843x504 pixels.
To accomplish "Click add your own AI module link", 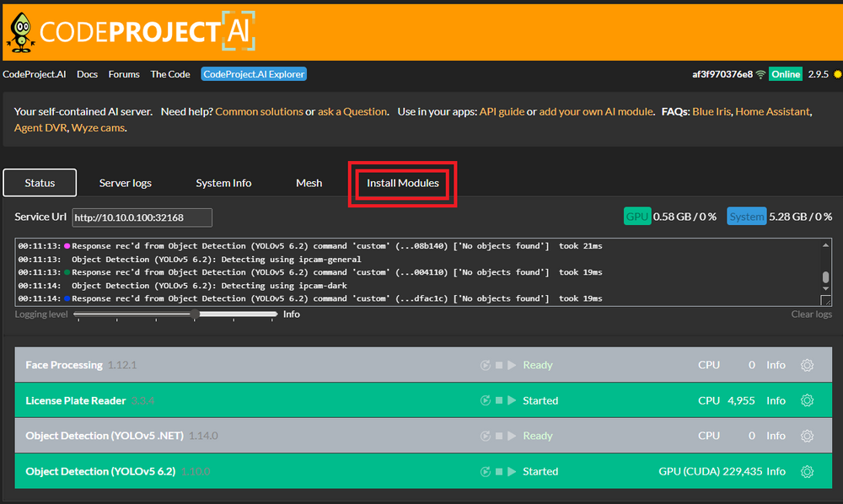I will point(596,112).
